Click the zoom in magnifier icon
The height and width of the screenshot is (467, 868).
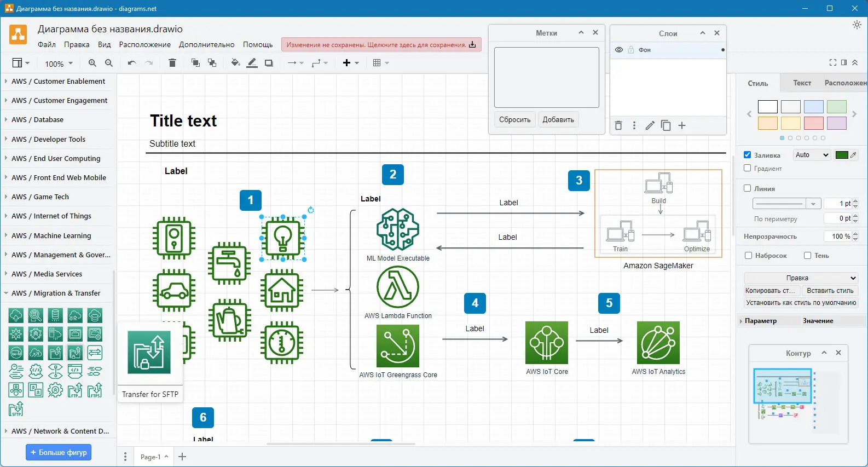coord(92,63)
